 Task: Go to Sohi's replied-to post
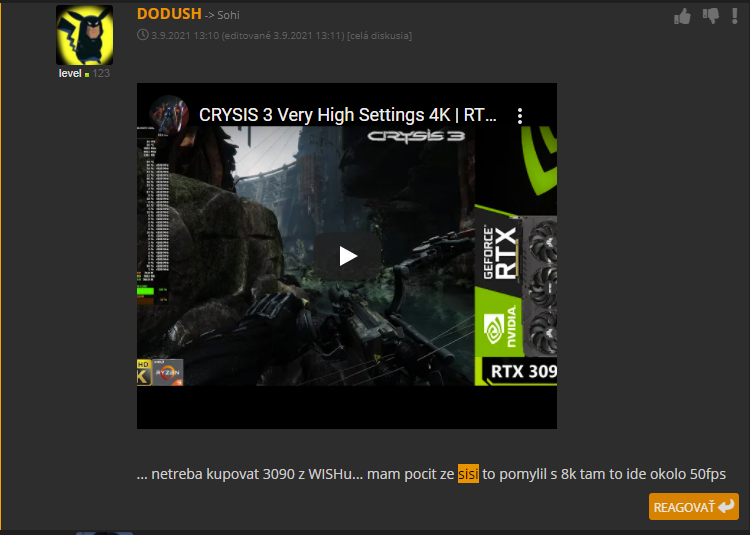[227, 16]
